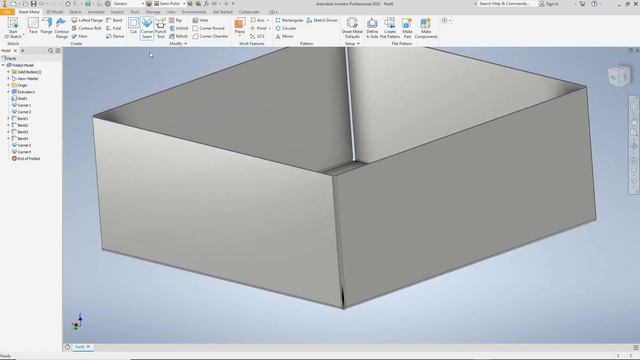Image resolution: width=640 pixels, height=360 pixels.
Task: Click the Sign In link
Action: (x=549, y=4)
